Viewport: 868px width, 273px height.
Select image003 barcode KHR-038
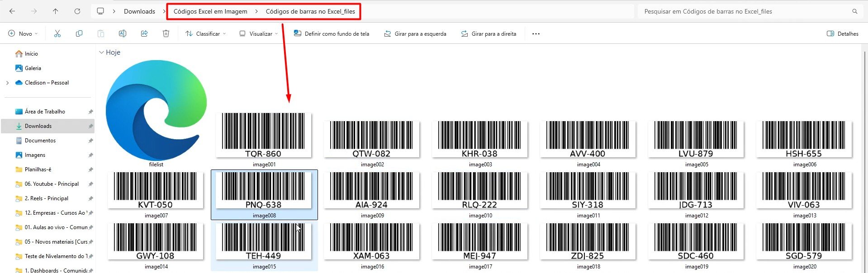480,143
